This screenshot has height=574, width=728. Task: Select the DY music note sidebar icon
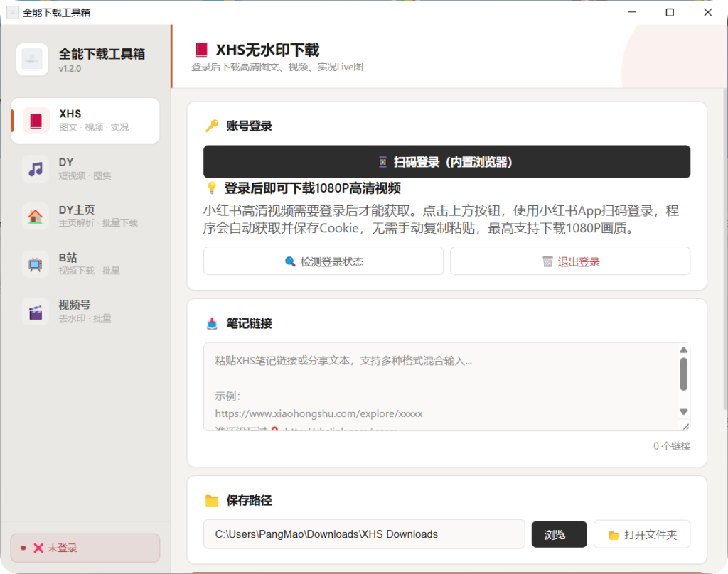click(x=36, y=169)
